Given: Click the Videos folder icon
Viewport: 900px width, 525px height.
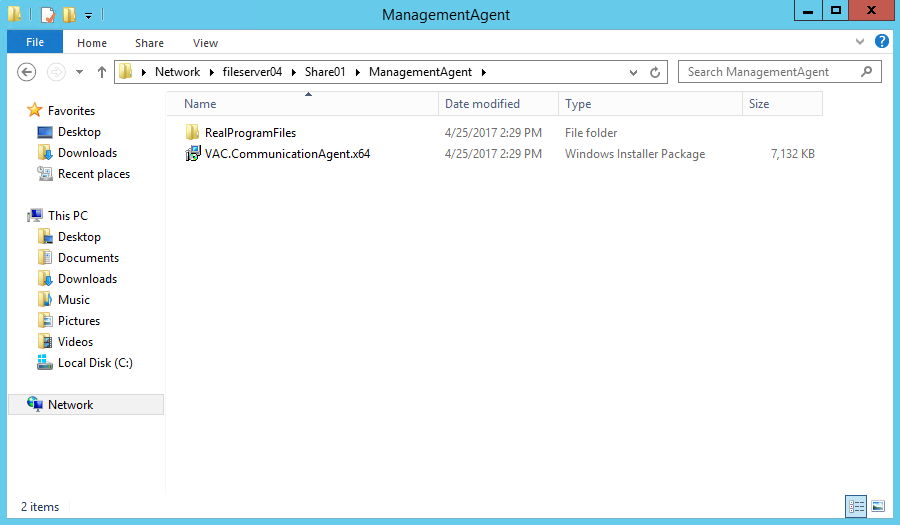Looking at the screenshot, I should click(45, 341).
